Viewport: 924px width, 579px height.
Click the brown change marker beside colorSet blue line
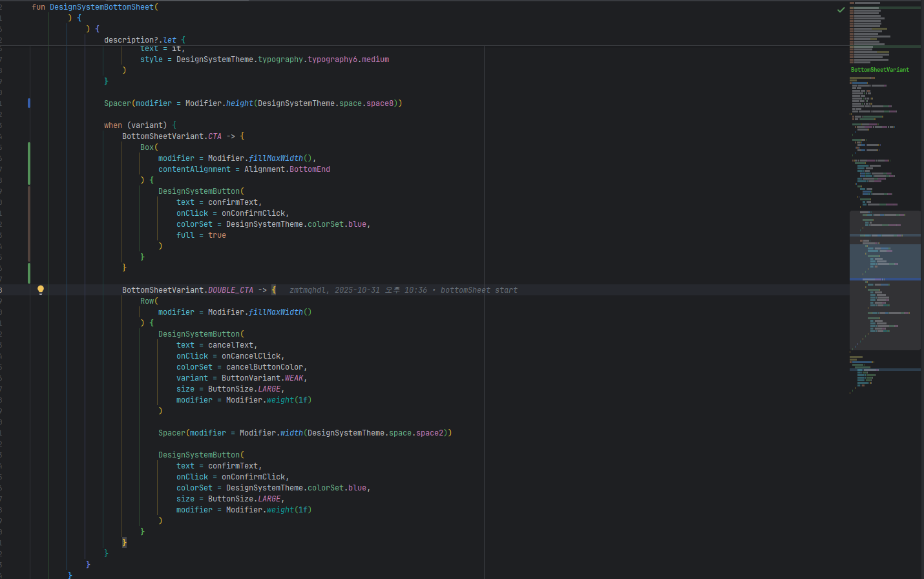(x=29, y=224)
